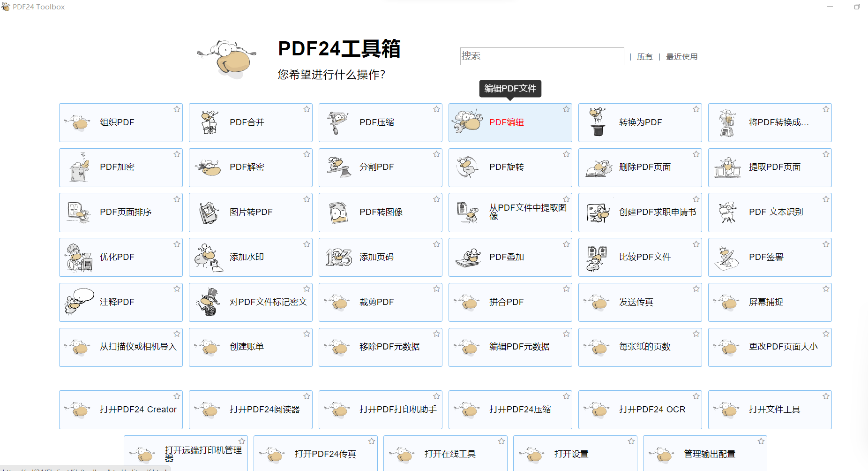
Task: Open the 提取PDF页面 icon
Action: [x=727, y=167]
